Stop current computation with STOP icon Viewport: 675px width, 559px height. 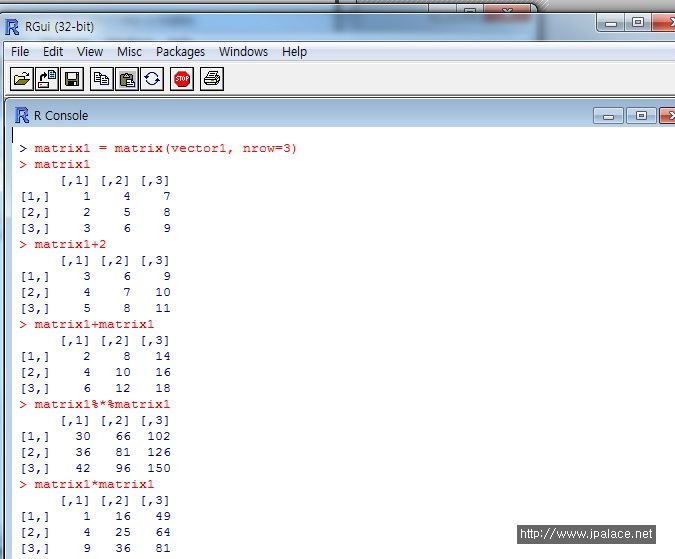point(182,79)
